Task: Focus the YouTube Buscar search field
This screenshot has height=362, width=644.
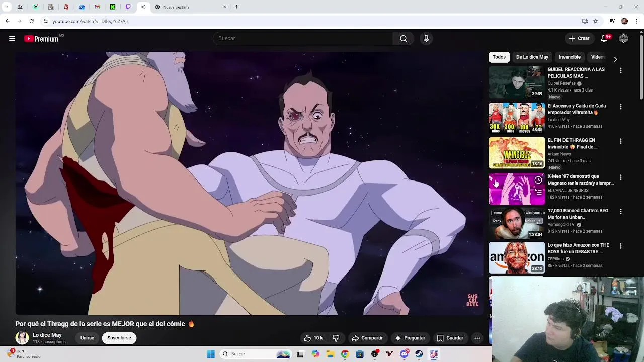Action: click(x=303, y=39)
